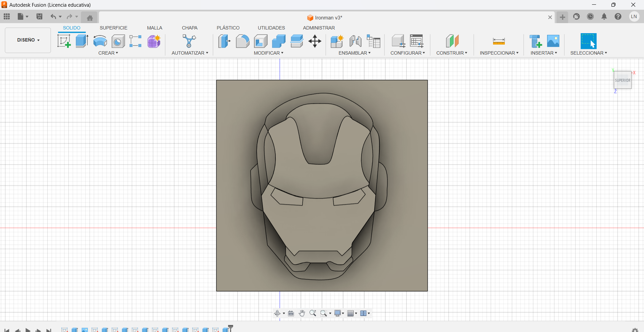The height and width of the screenshot is (332, 644).
Task: Open the DISEÑO workspace dropdown
Action: coord(28,40)
